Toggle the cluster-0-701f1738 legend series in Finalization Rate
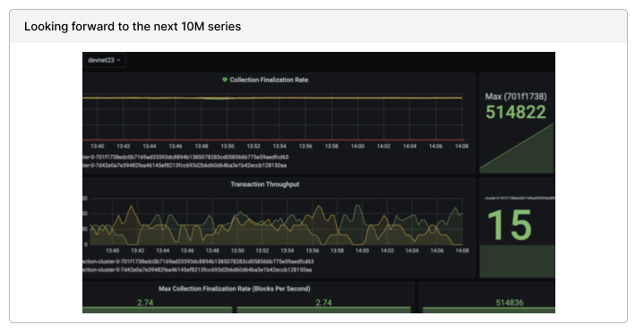Viewport: 644px width, 333px height. click(185, 158)
